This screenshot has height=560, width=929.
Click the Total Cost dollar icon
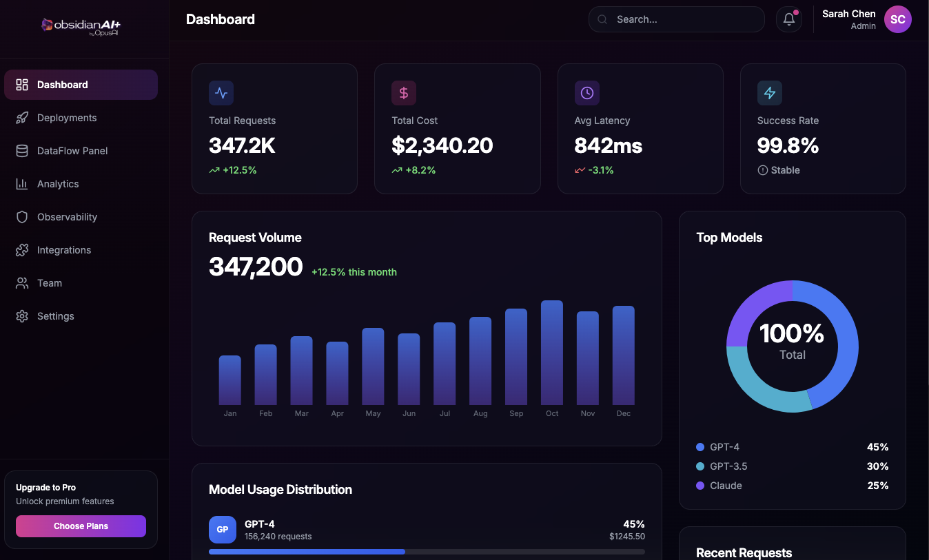[404, 93]
